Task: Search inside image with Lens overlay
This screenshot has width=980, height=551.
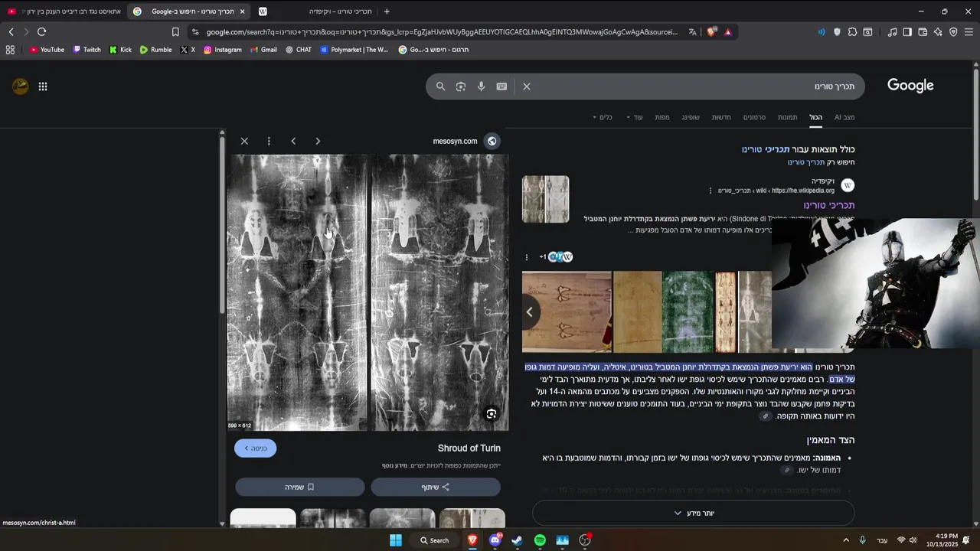Action: (x=492, y=414)
